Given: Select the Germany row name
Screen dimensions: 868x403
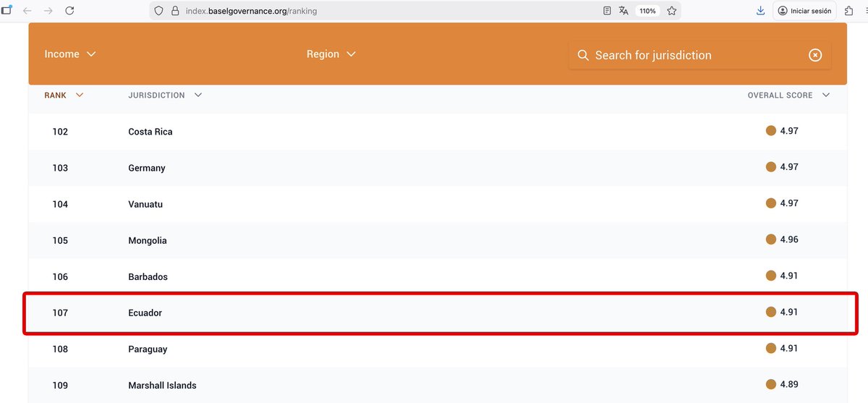Looking at the screenshot, I should click(147, 168).
